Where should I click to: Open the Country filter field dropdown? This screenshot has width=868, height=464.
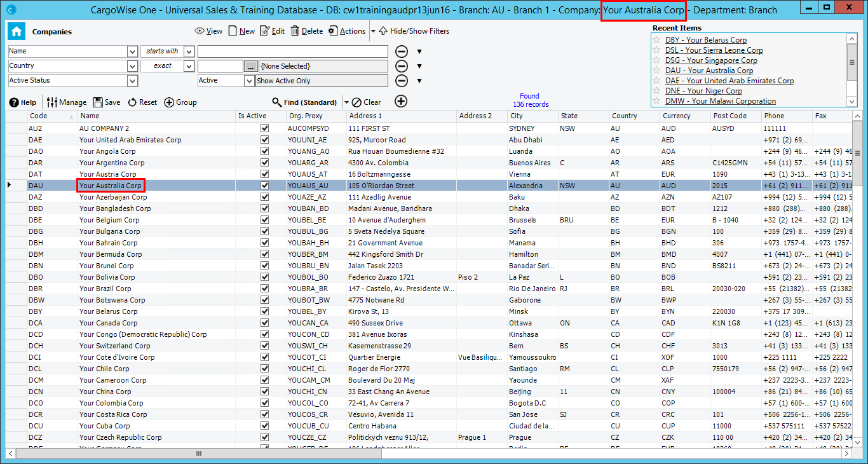click(132, 66)
